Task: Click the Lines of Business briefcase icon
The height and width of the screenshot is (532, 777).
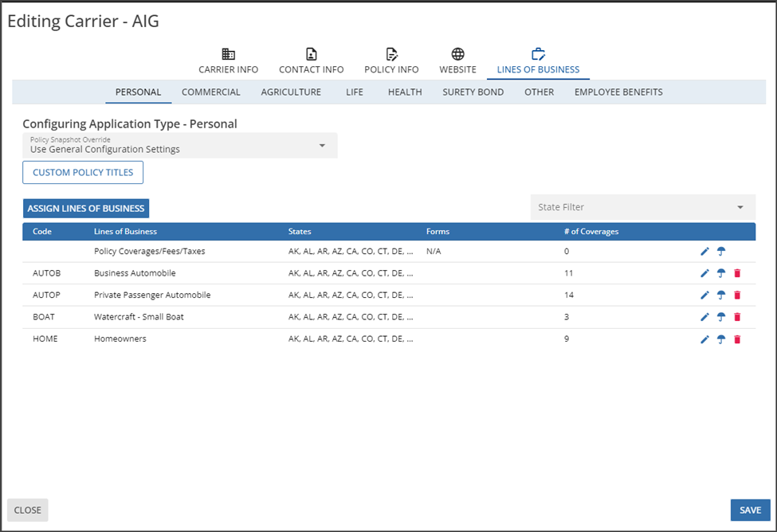Action: (538, 54)
